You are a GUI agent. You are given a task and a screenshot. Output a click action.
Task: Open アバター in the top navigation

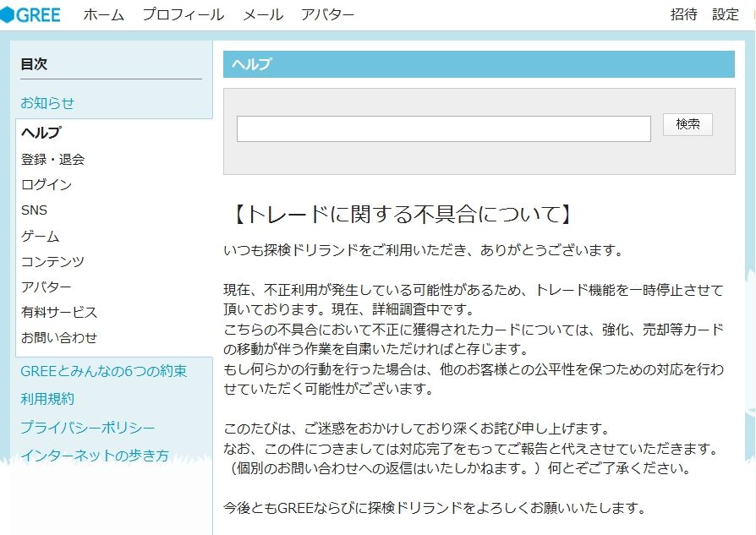(327, 15)
